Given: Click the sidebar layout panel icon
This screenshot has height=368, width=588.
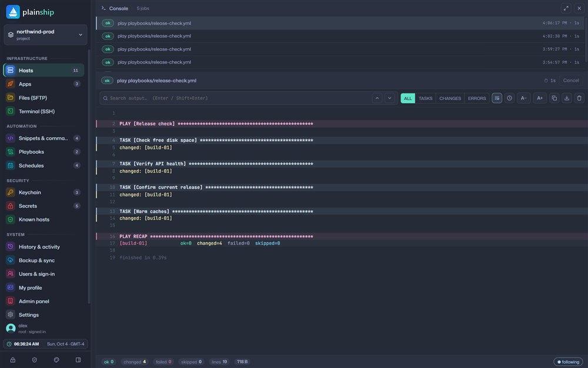Looking at the screenshot, I should [78, 360].
